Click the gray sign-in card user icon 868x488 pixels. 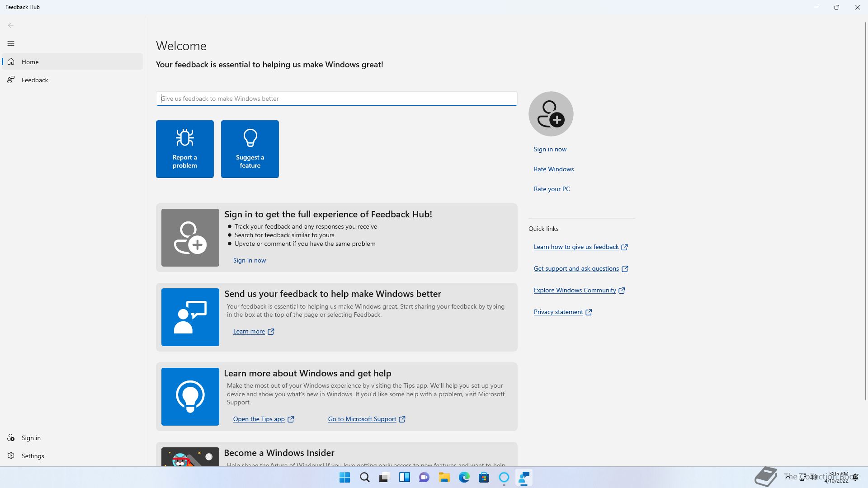click(x=190, y=238)
